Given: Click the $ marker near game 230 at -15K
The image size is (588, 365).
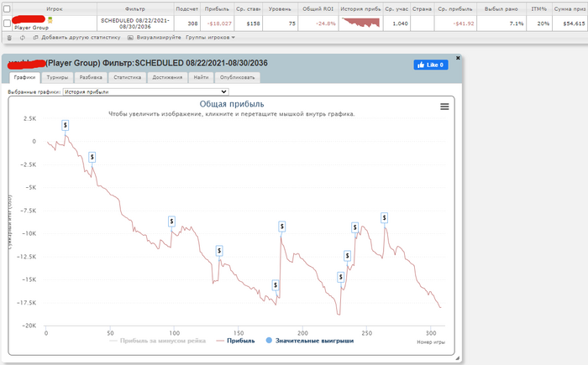Looking at the screenshot, I should 340,277.
